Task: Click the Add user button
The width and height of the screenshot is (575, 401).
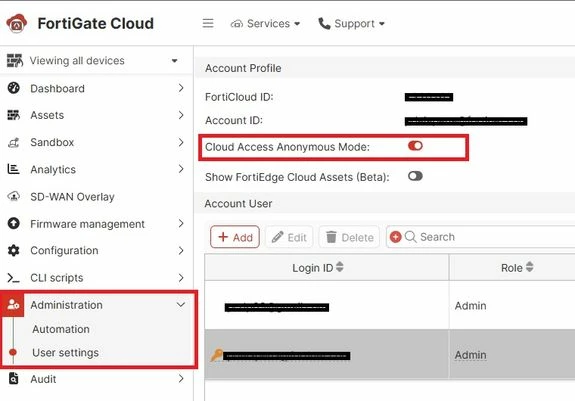Action: click(235, 237)
